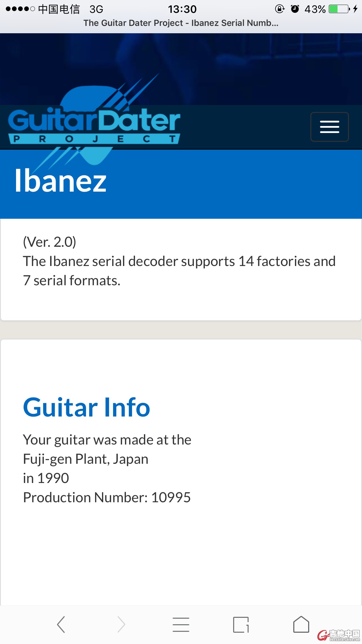Tap the battery icon in status bar
Viewport: 362px width, 644px height.
339,9
